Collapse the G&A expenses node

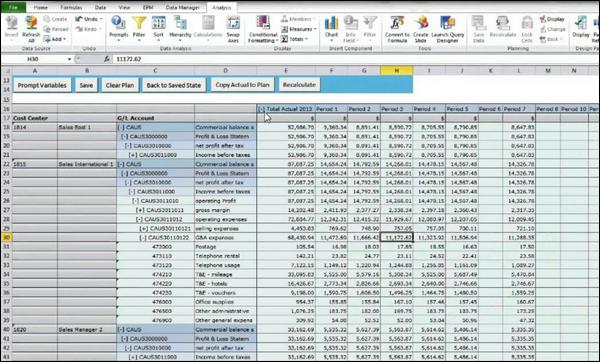point(143,238)
